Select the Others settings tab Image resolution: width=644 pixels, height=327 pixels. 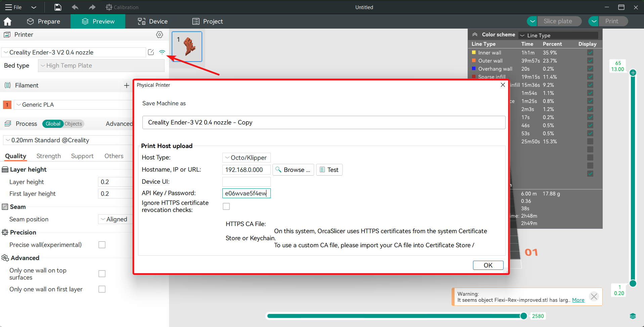pos(114,156)
